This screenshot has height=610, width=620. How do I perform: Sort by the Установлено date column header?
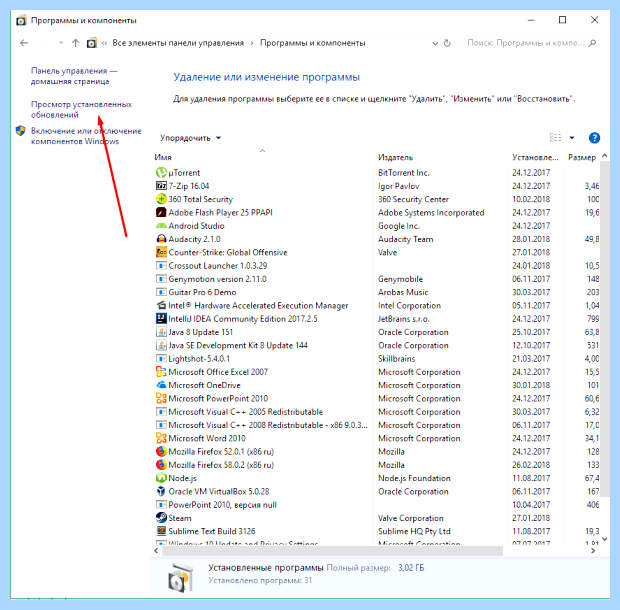tap(535, 157)
